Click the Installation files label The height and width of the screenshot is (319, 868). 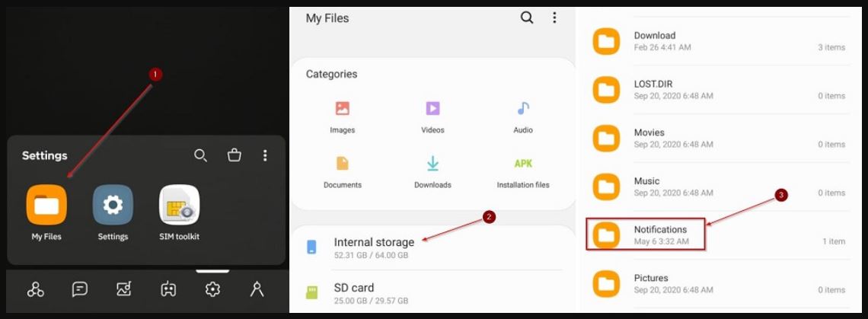[x=523, y=185]
